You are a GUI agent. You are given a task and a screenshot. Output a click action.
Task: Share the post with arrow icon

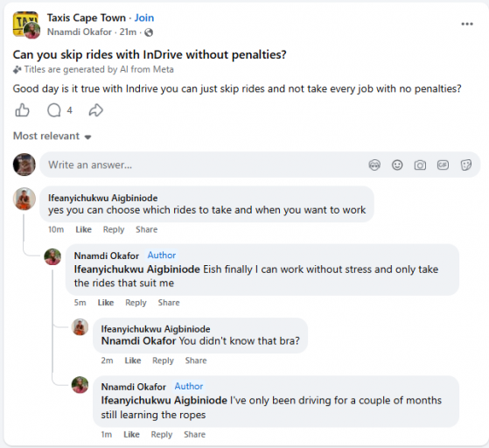pyautogui.click(x=95, y=110)
